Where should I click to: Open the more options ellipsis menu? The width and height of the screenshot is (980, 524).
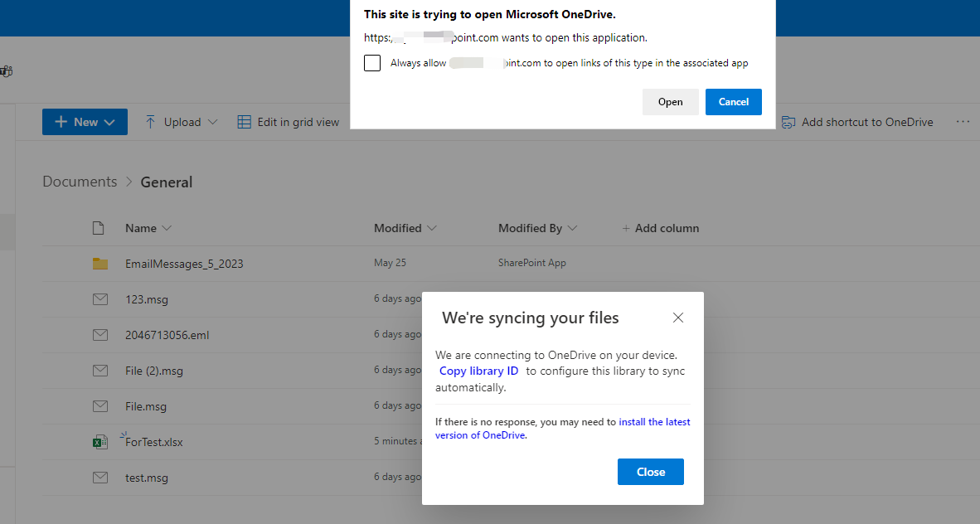tap(963, 121)
